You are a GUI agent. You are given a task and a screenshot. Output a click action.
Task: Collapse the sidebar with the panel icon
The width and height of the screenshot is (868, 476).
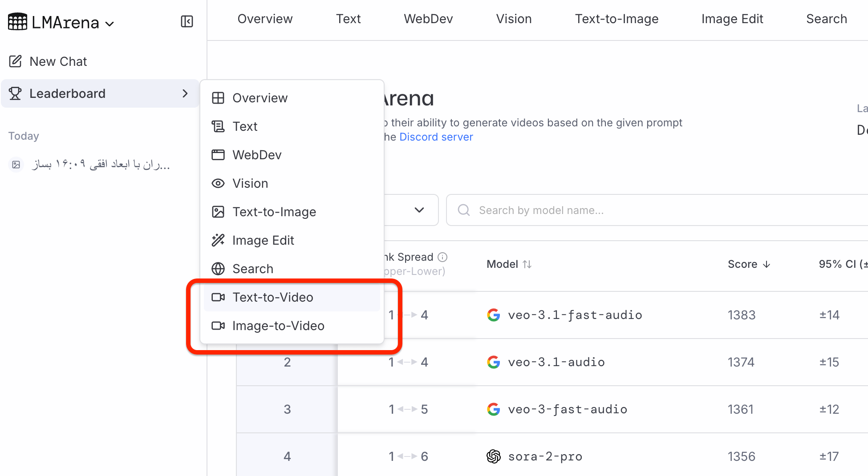(x=187, y=21)
